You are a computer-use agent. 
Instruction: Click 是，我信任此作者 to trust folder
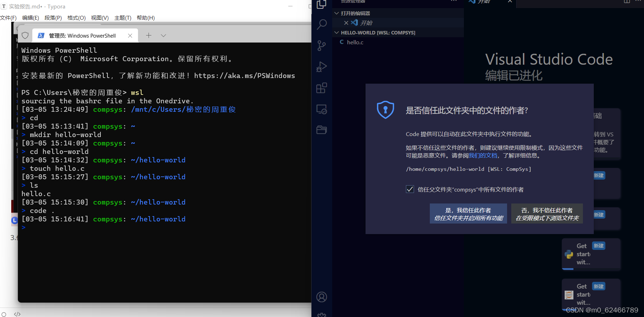[x=468, y=213]
